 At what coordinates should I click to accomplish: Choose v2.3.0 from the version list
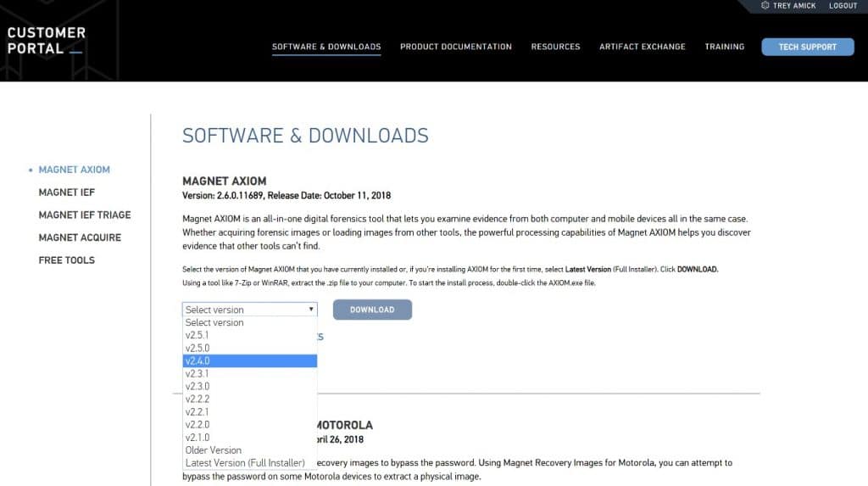[x=250, y=386]
